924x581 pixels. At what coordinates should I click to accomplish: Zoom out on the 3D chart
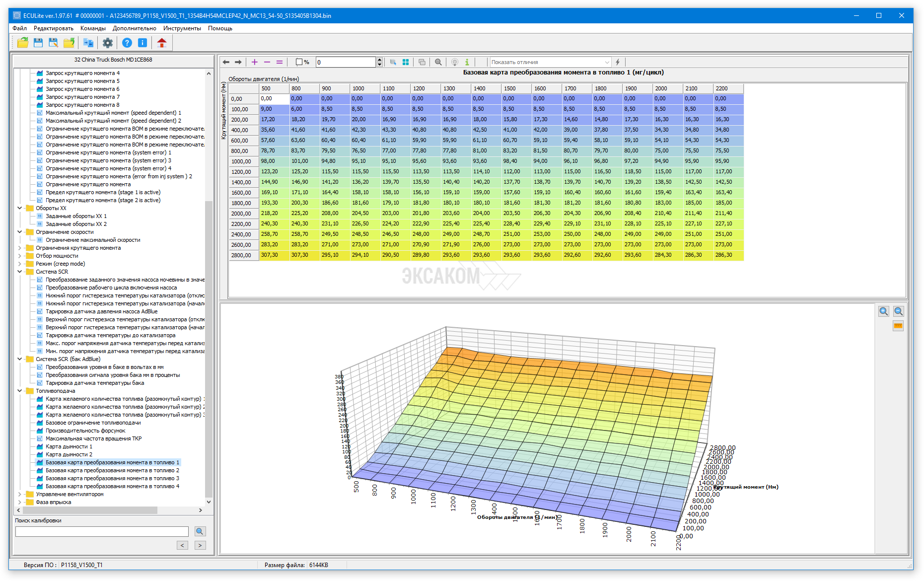tap(898, 311)
